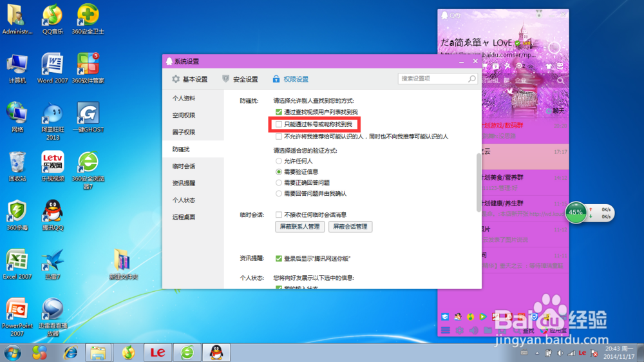Click clock date in system tray
Screen dimensions: 644x362
[620, 353]
